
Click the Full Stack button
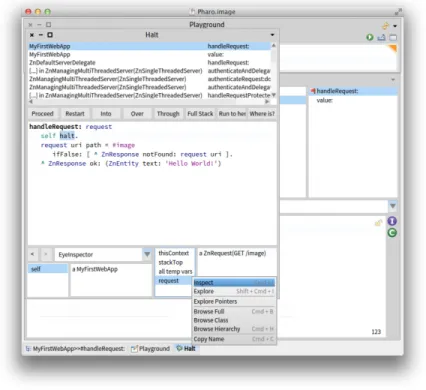click(200, 114)
